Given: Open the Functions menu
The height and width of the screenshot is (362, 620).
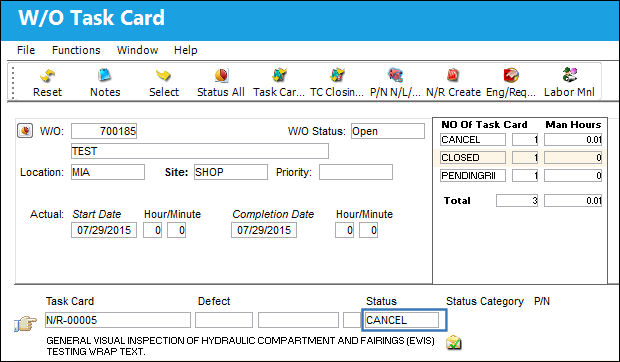Looking at the screenshot, I should point(76,50).
